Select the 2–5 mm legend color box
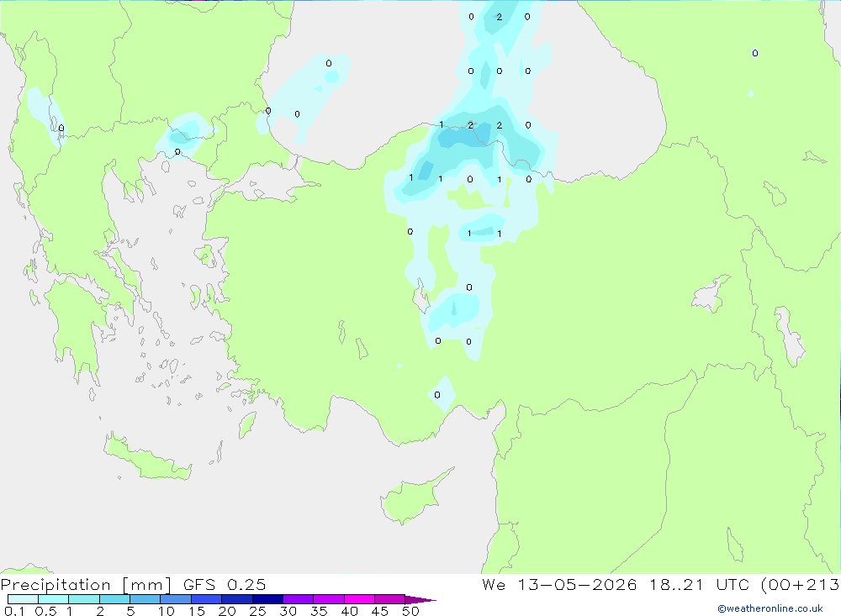841x616 pixels. pos(114,599)
